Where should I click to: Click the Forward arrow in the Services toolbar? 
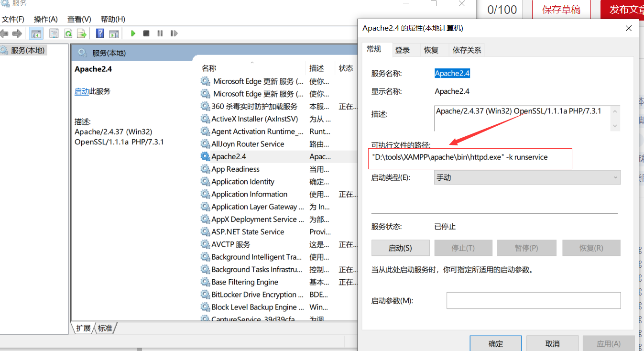[x=17, y=33]
